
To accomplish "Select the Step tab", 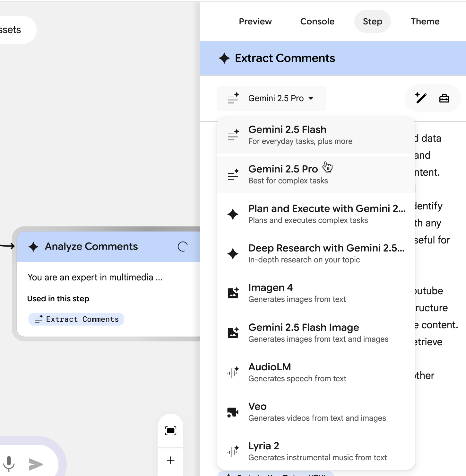I will coord(372,22).
